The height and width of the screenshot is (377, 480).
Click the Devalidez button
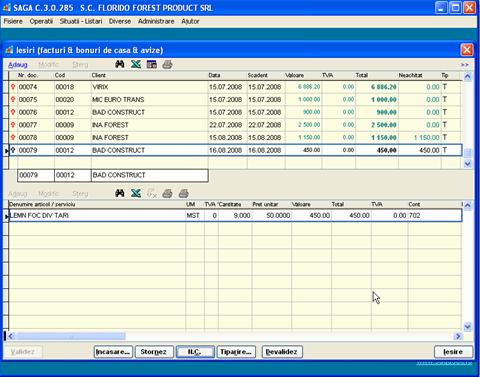pos(282,352)
